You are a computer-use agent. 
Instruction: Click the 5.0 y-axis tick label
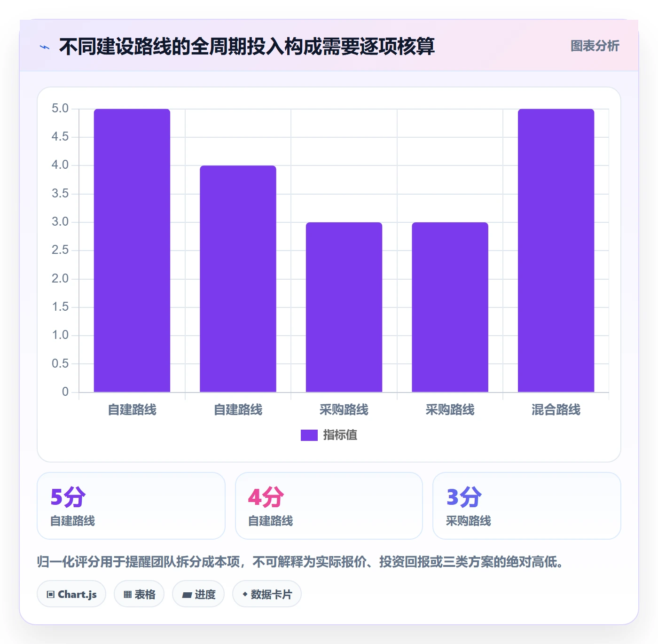[60, 109]
